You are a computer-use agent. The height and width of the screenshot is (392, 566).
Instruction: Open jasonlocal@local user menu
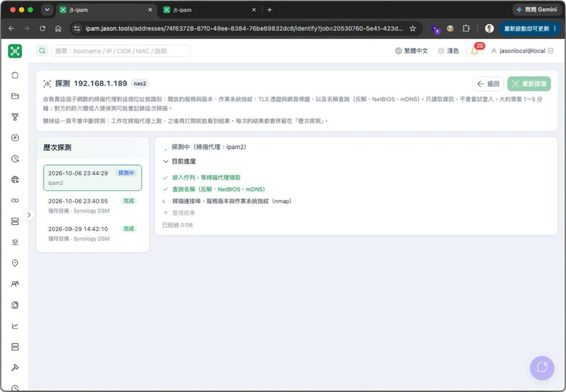coord(522,51)
